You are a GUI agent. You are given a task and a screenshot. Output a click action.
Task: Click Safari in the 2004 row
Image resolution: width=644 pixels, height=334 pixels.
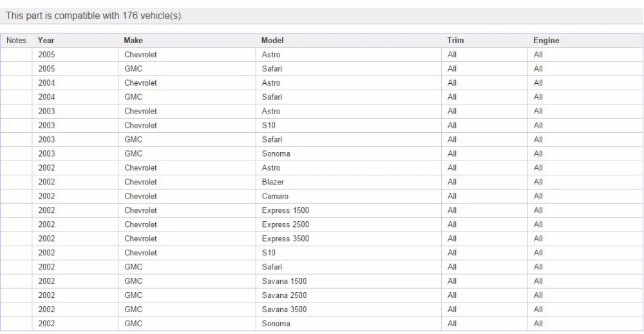point(272,97)
